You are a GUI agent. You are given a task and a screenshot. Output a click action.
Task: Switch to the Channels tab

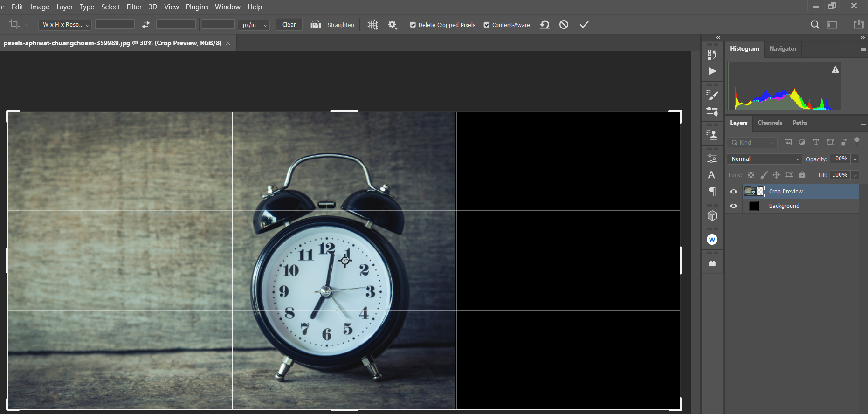pos(770,123)
